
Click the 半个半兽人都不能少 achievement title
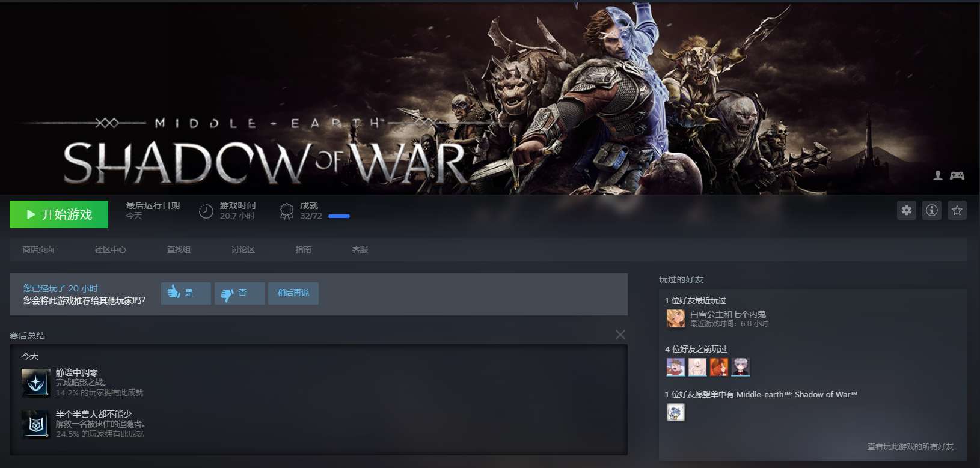point(94,414)
